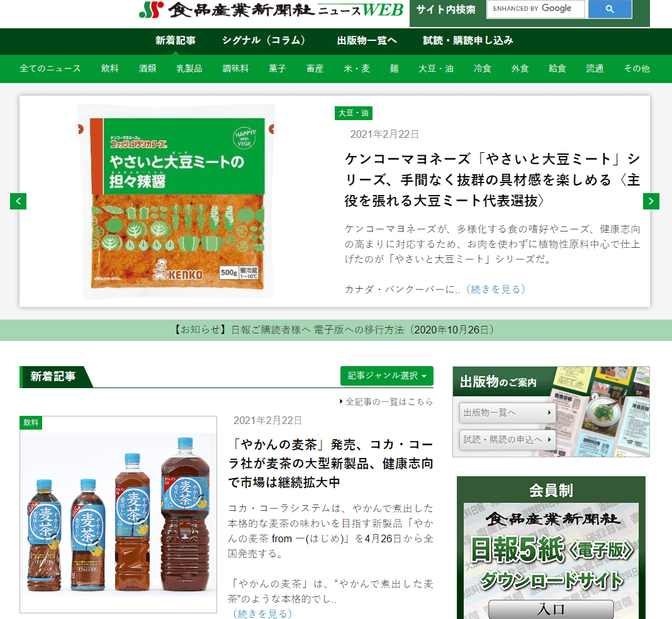Click 続きを見る on the ケンコーマヨネーズ article
The width and height of the screenshot is (672, 619).
click(496, 289)
